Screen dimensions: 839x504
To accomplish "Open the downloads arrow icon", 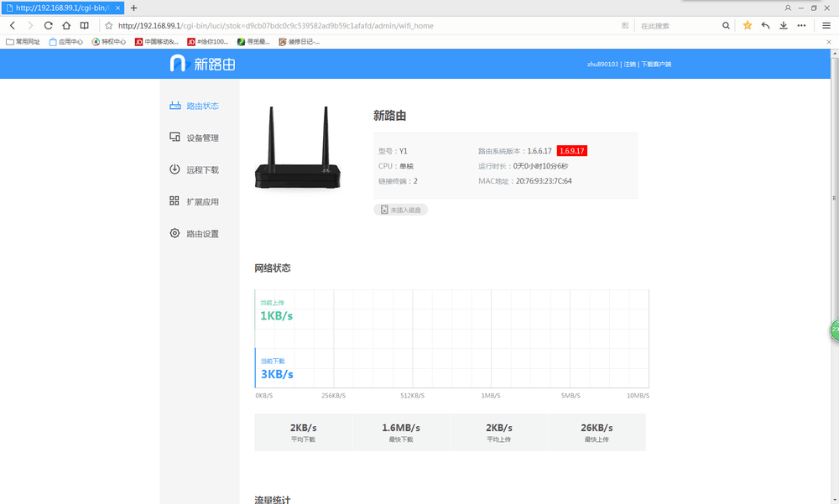I will click(x=784, y=25).
